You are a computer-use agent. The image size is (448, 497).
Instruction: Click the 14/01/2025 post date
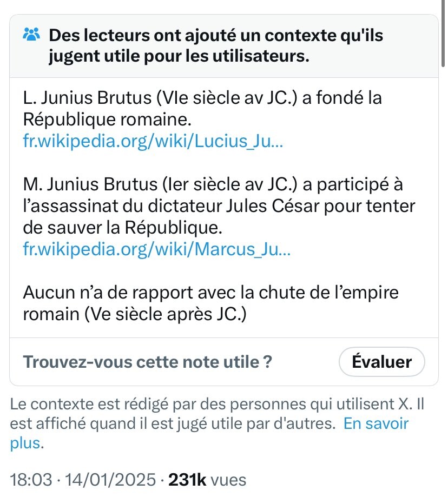(x=111, y=480)
